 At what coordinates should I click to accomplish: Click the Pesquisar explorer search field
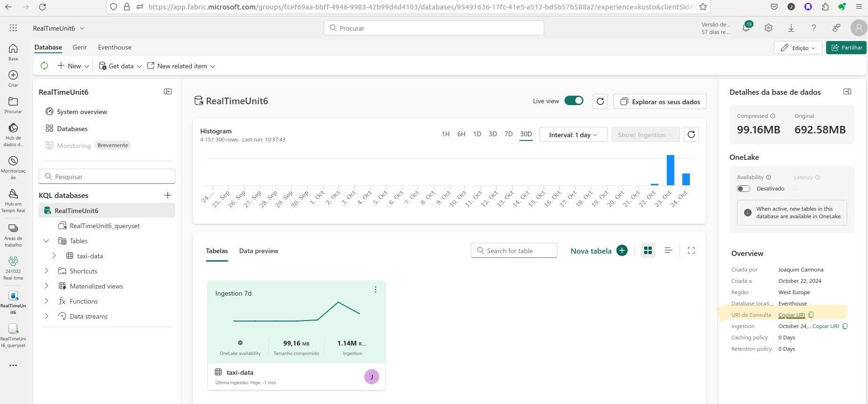click(107, 176)
